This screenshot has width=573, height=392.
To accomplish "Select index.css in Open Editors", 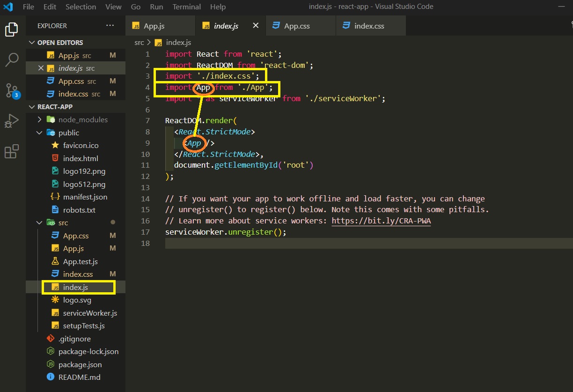I will click(75, 94).
